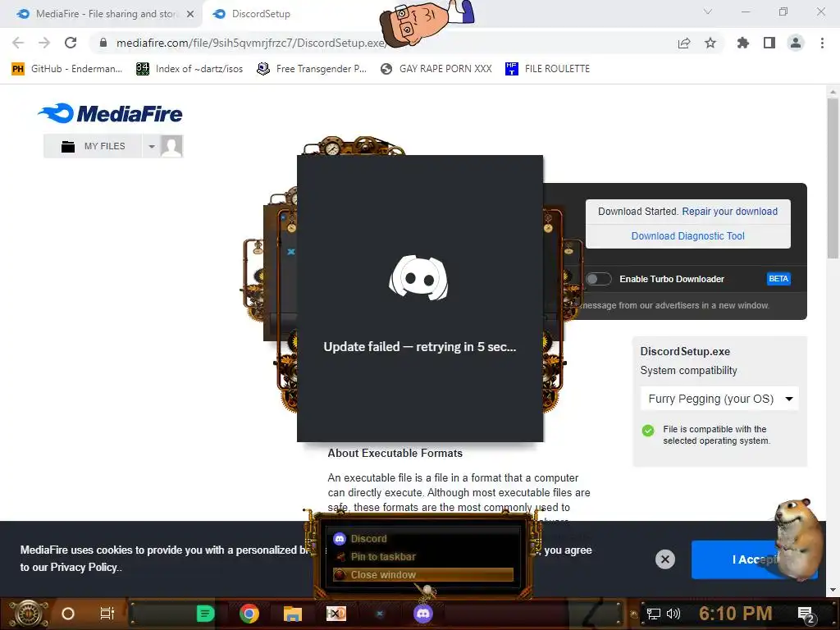The height and width of the screenshot is (630, 840).
Task: Choose Pin to taskbar in jump list
Action: pos(423,557)
